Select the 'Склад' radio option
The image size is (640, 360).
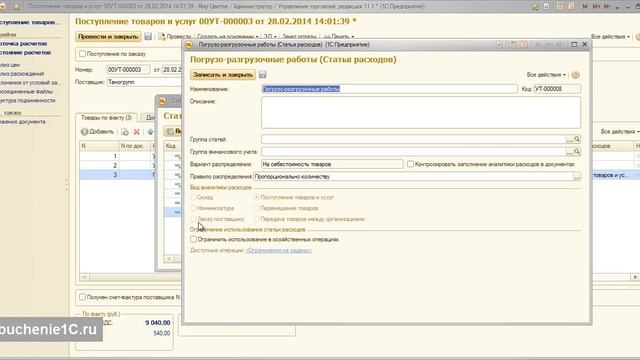(x=193, y=197)
